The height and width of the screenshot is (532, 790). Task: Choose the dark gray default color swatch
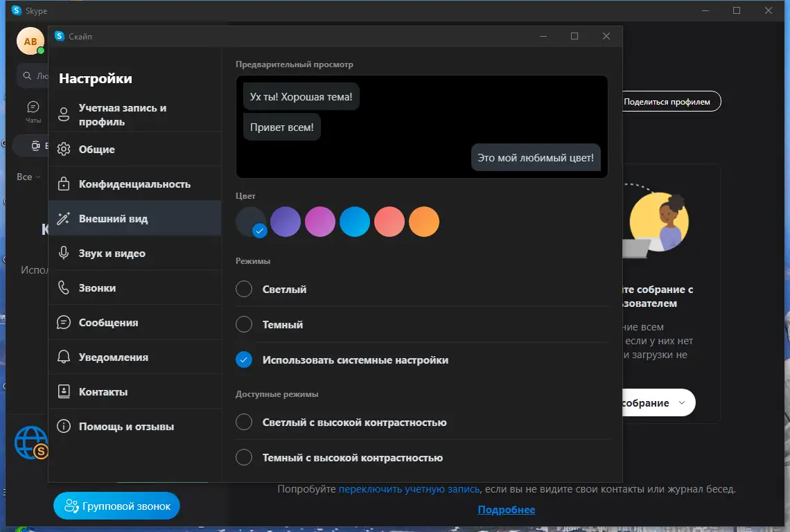click(250, 222)
